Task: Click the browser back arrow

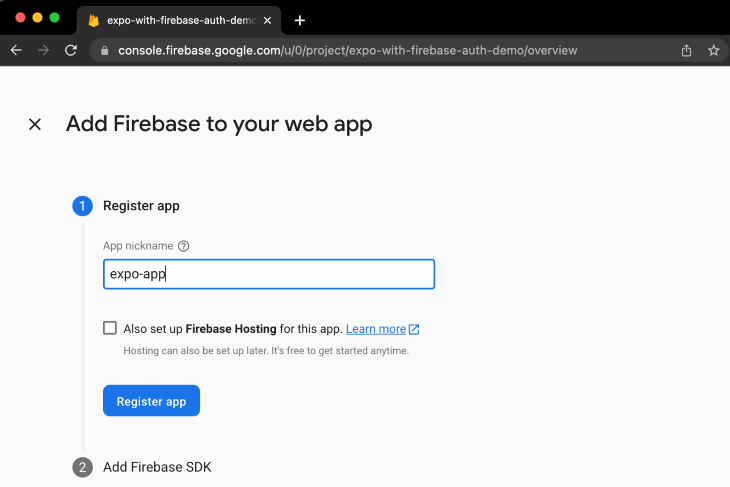Action: pyautogui.click(x=17, y=50)
